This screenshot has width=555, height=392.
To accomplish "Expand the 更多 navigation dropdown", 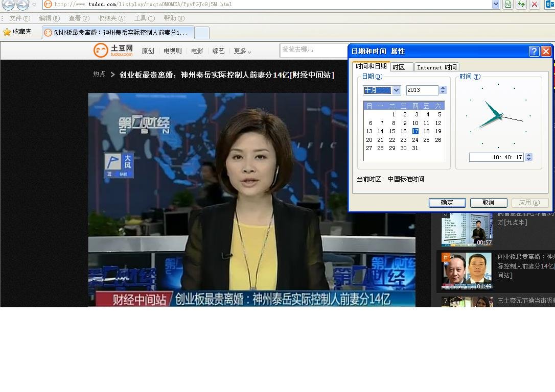I will [240, 51].
